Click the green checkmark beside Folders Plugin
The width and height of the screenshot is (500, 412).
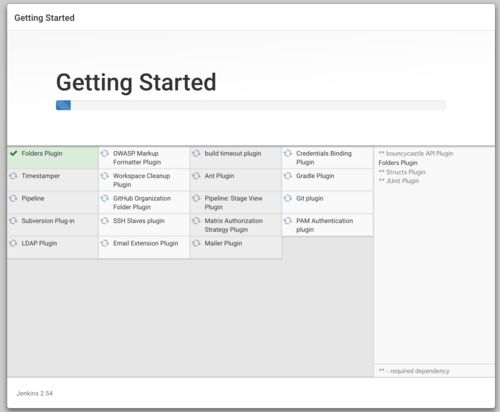click(13, 153)
